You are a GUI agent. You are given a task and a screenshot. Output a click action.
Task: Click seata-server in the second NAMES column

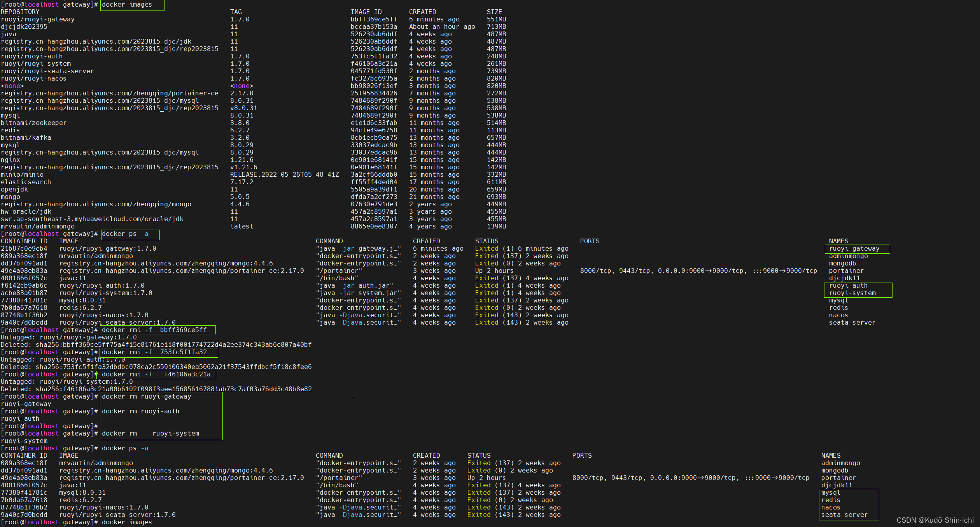click(845, 515)
